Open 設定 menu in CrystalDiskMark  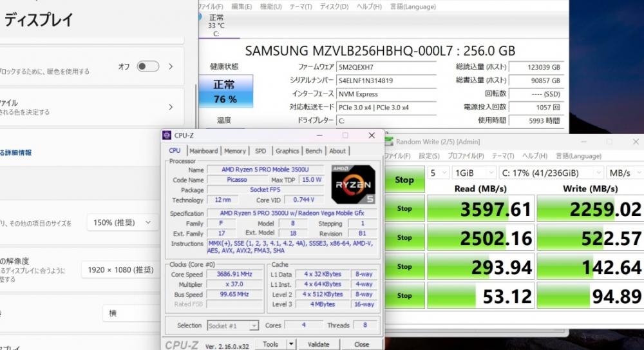[429, 156]
